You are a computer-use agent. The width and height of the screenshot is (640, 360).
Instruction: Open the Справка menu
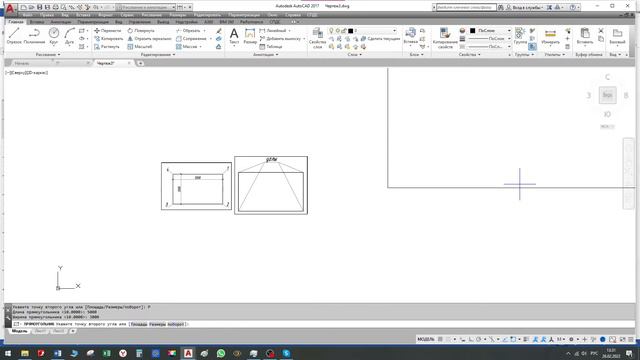tap(293, 15)
